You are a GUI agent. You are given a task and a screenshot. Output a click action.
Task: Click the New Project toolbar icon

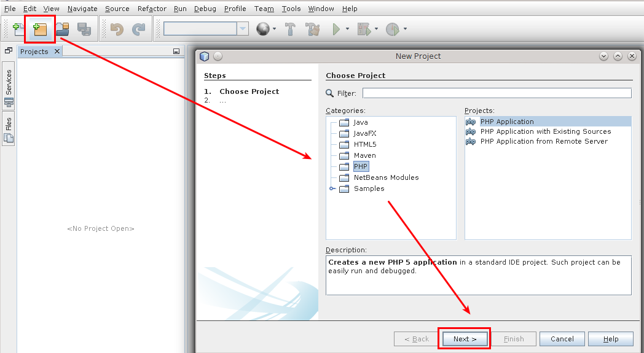tap(40, 29)
